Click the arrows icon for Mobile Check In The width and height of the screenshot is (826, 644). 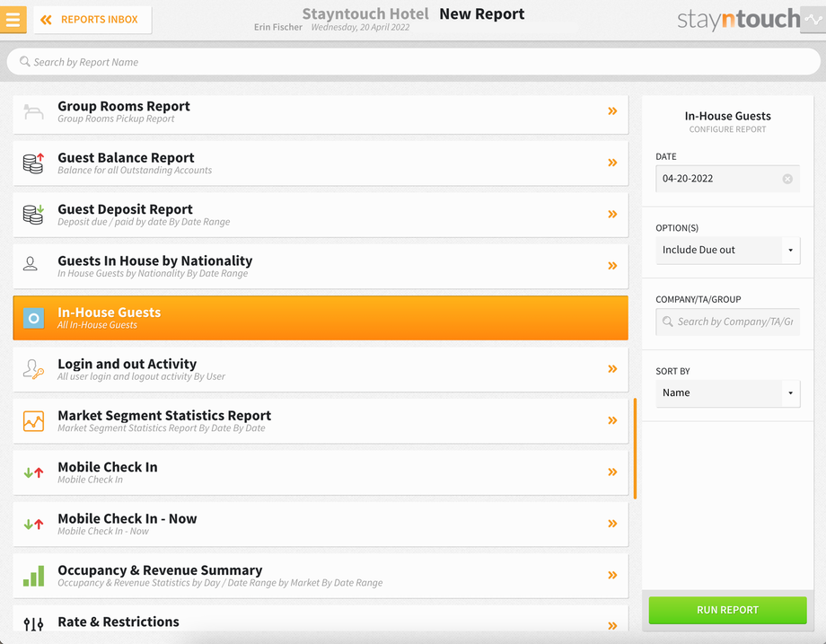(x=34, y=472)
